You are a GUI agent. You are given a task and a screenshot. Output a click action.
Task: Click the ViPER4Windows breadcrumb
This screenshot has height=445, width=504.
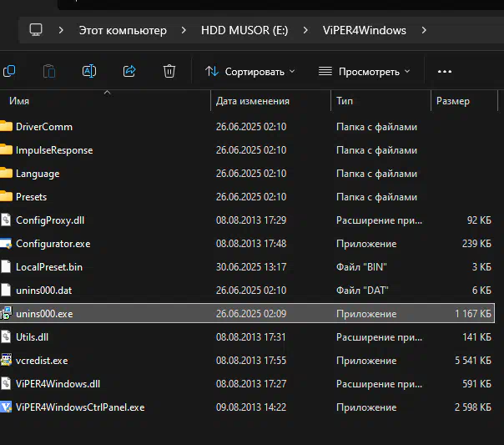click(365, 30)
